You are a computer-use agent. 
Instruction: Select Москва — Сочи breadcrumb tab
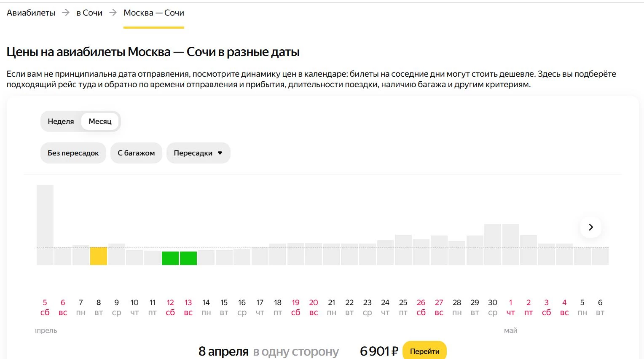[x=154, y=13]
